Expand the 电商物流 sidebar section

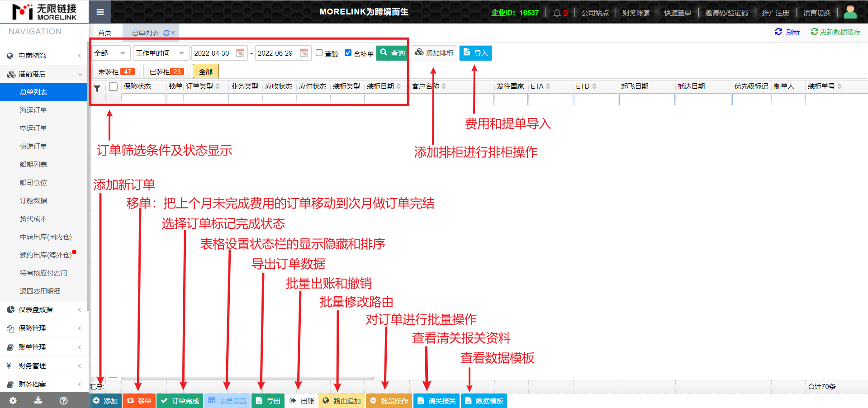(44, 55)
